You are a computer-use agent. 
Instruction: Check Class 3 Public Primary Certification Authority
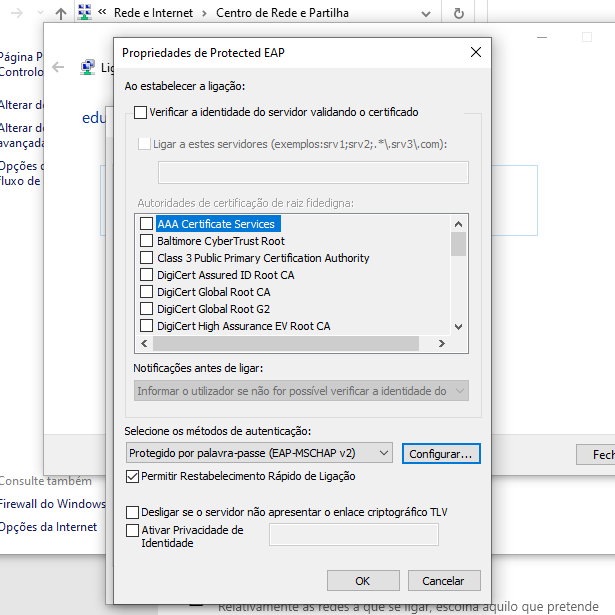point(146,258)
